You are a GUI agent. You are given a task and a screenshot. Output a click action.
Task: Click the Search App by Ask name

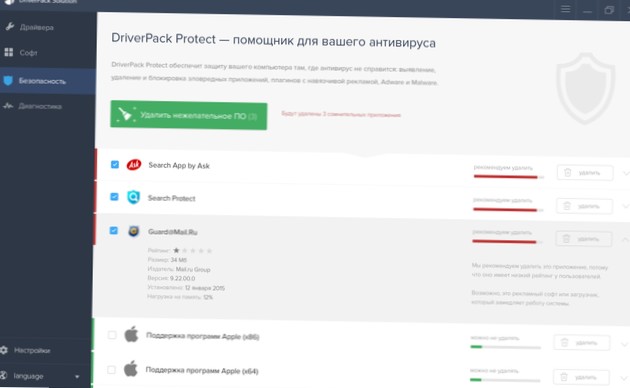(179, 165)
